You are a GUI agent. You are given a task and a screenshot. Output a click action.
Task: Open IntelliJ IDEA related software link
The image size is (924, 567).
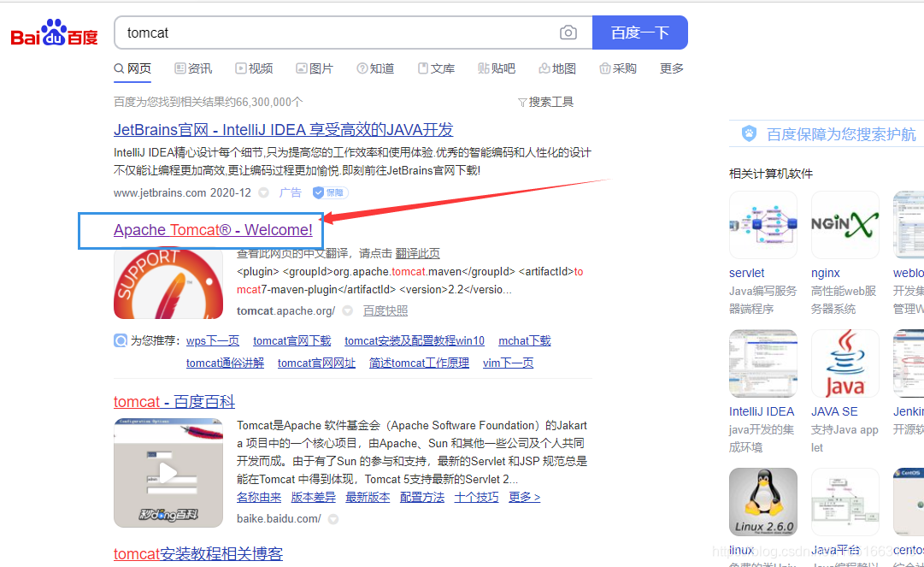coord(762,411)
